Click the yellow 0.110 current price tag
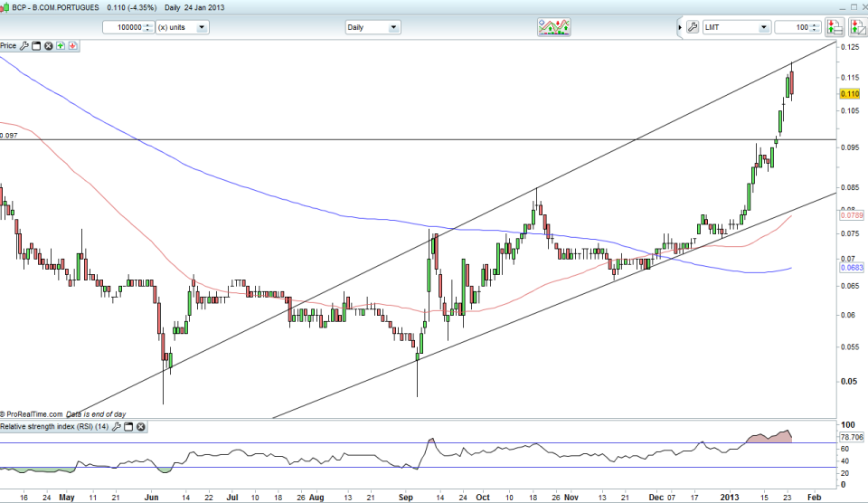The image size is (868, 503). point(850,94)
